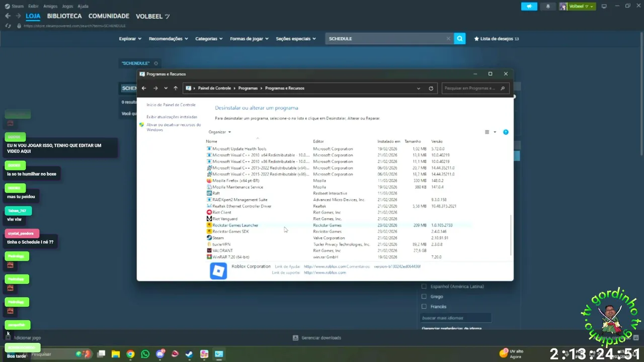Open the Steam notifications bell

pos(548,7)
